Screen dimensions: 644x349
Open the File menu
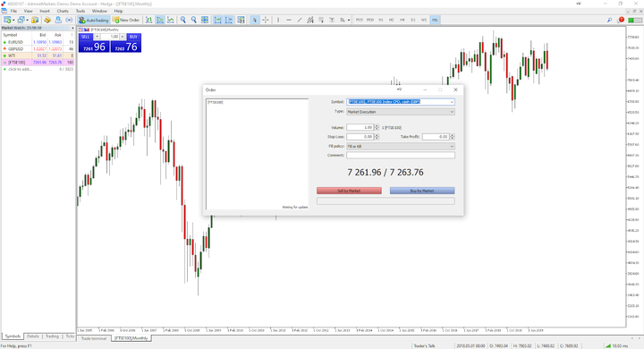(x=13, y=11)
